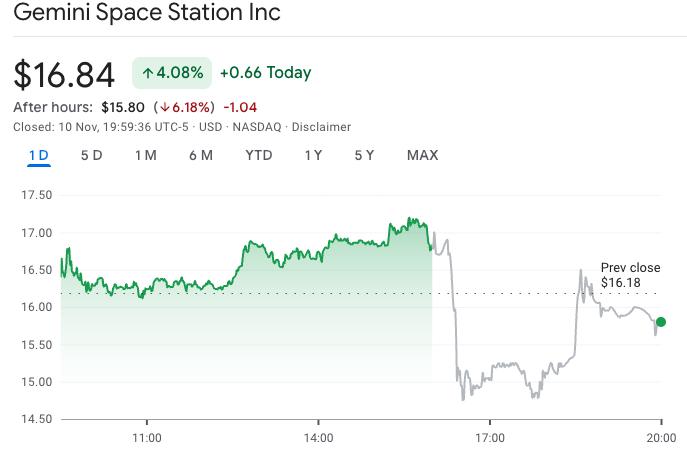687x458 pixels.
Task: Click the 14:00 time axis label
Action: [318, 438]
